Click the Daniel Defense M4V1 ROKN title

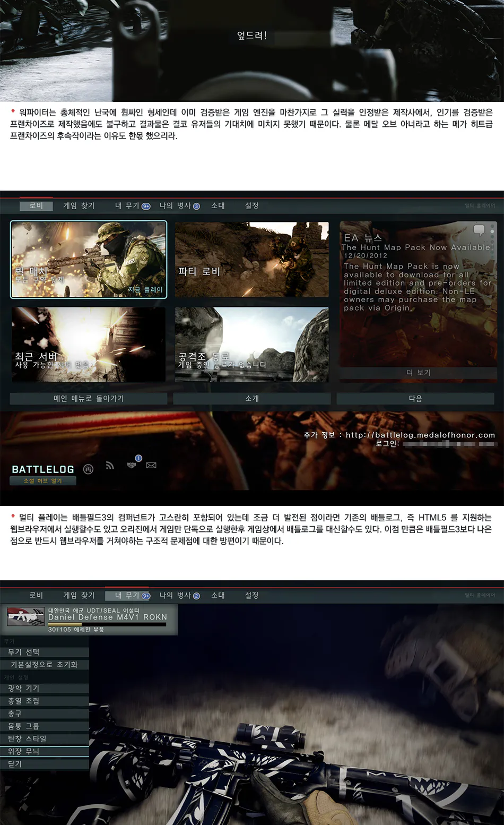click(x=108, y=617)
